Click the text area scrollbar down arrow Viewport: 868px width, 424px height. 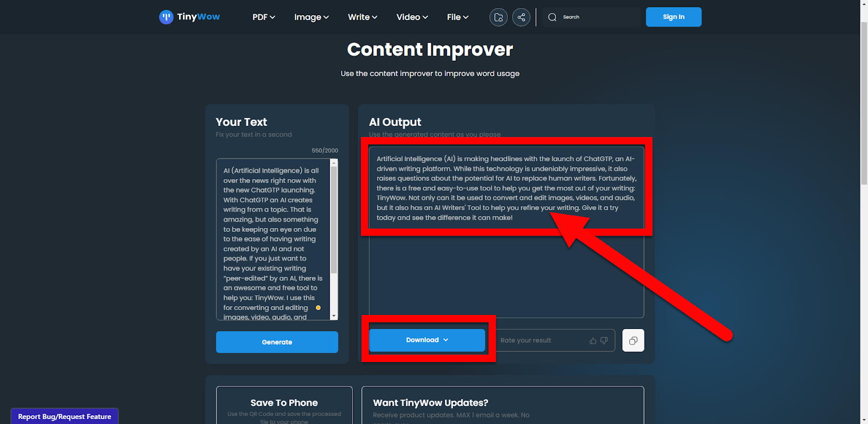pos(334,316)
